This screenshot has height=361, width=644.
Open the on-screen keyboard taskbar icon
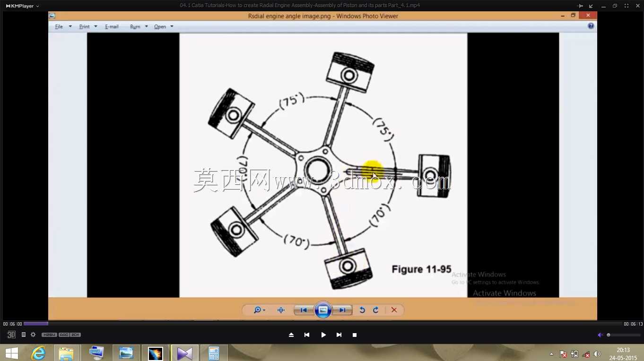coord(96,352)
